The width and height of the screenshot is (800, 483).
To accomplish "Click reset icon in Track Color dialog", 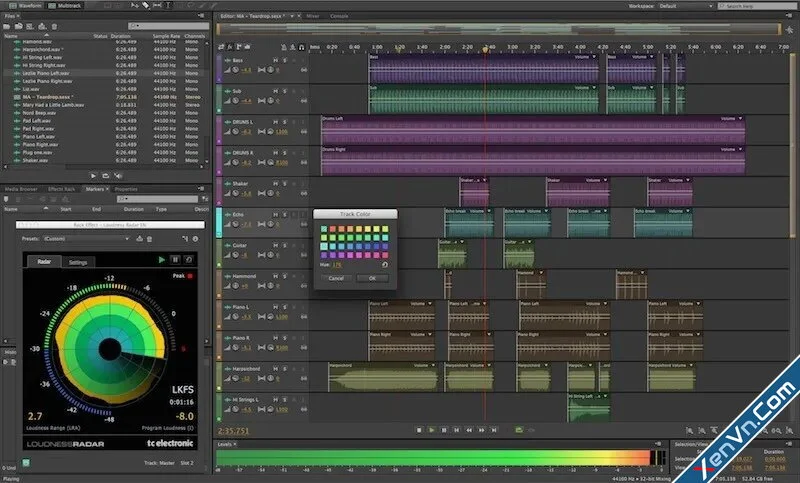I will 385,265.
